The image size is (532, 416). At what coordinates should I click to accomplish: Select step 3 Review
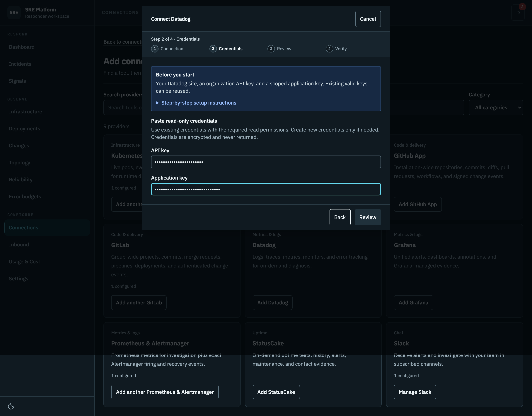coord(279,49)
